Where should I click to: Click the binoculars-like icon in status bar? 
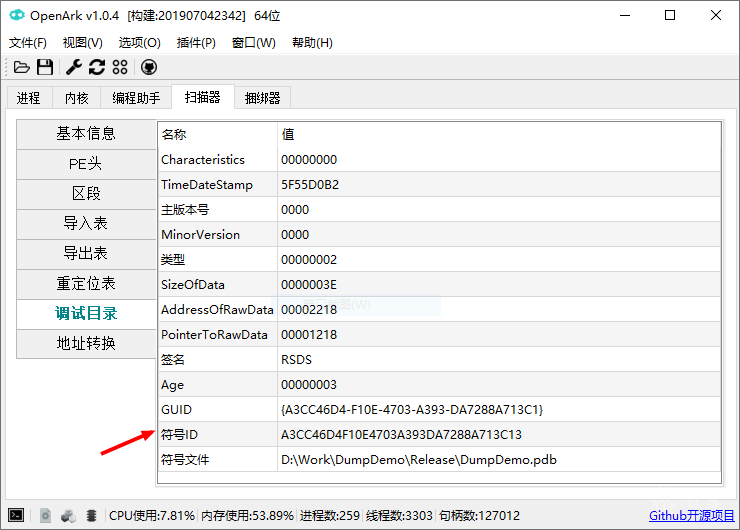click(68, 515)
